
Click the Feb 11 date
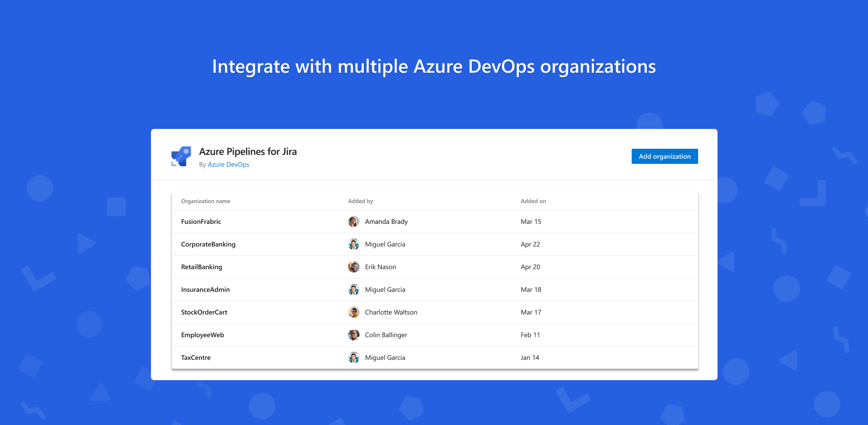tap(530, 335)
